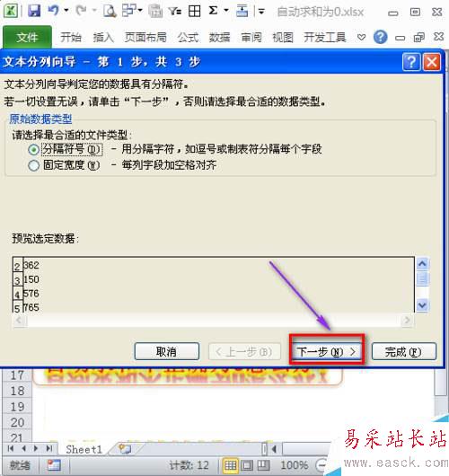Open Excel Help question mark icon
The width and height of the screenshot is (449, 476).
pos(380,38)
